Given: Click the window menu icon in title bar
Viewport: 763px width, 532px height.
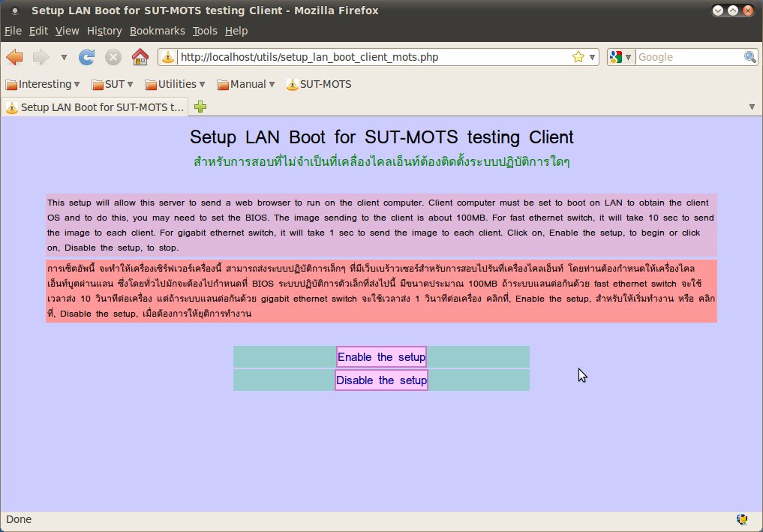Looking at the screenshot, I should coord(15,11).
